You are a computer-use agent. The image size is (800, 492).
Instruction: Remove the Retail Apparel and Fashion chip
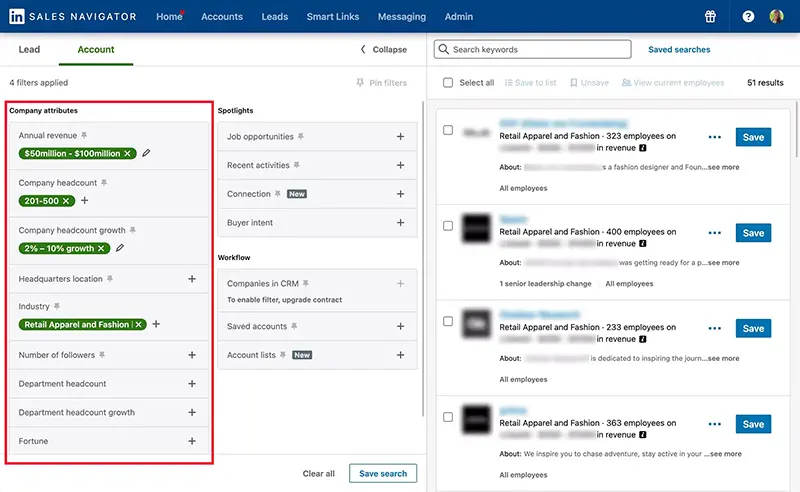(138, 324)
